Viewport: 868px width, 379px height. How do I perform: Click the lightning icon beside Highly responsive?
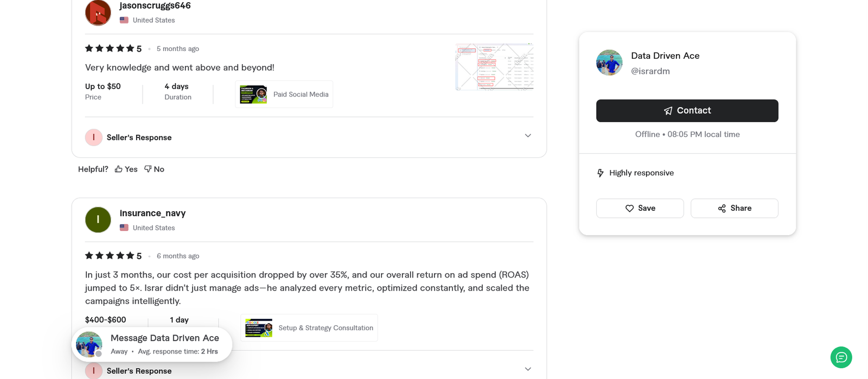[x=600, y=173]
